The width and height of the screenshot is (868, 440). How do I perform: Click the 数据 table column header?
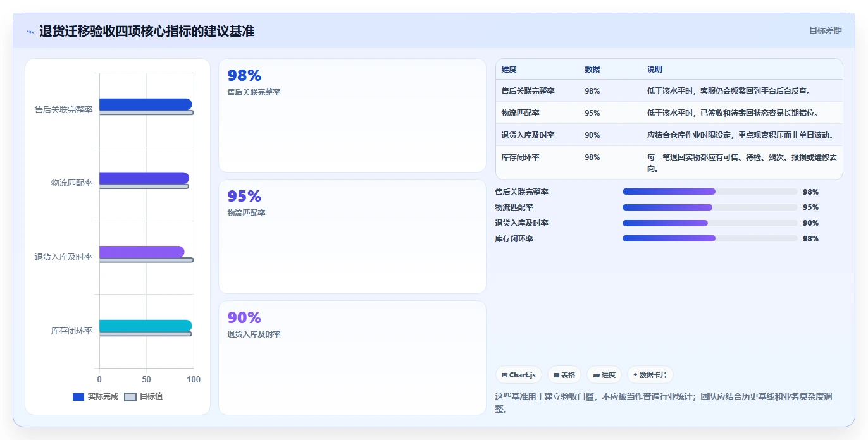coord(593,70)
